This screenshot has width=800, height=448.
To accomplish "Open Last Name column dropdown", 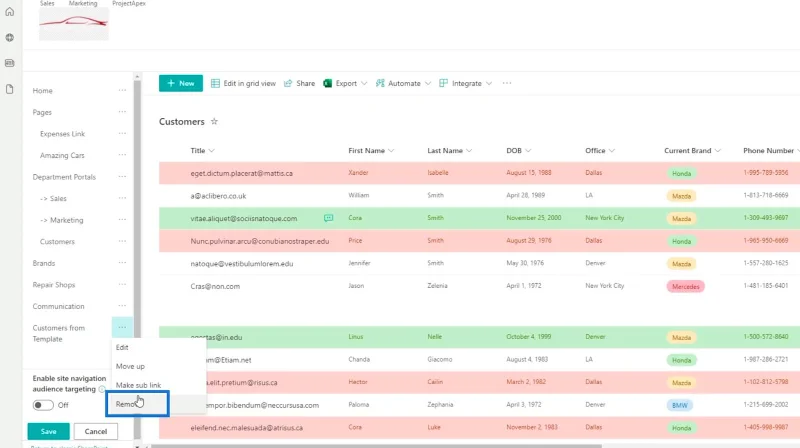I will point(469,151).
